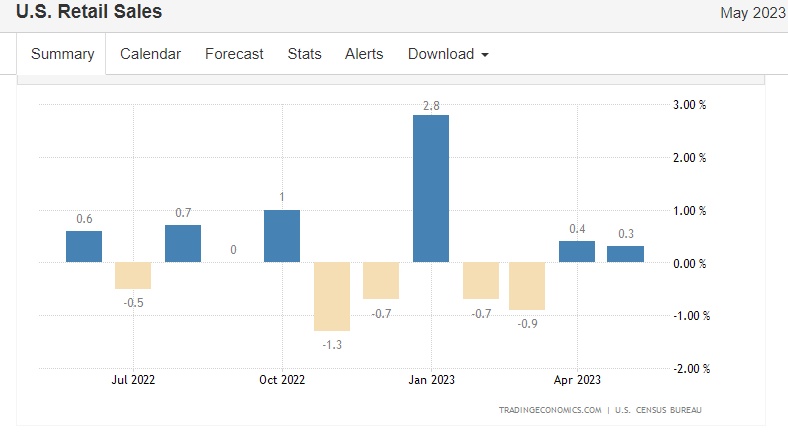Viewport: 788px width, 444px height.
Task: Expand the Download dropdown menu
Action: tap(448, 54)
